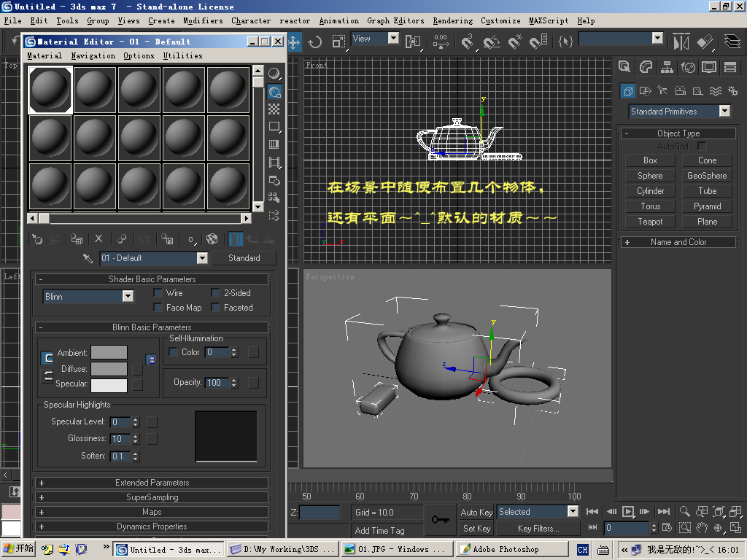
Task: Select the Rotate tool in main toolbar
Action: pos(315,42)
